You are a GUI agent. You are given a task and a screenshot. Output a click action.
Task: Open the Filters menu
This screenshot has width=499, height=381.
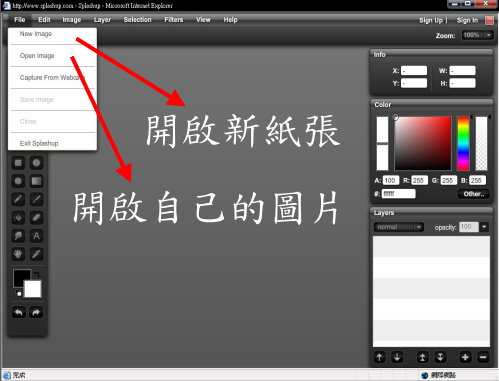pos(174,20)
